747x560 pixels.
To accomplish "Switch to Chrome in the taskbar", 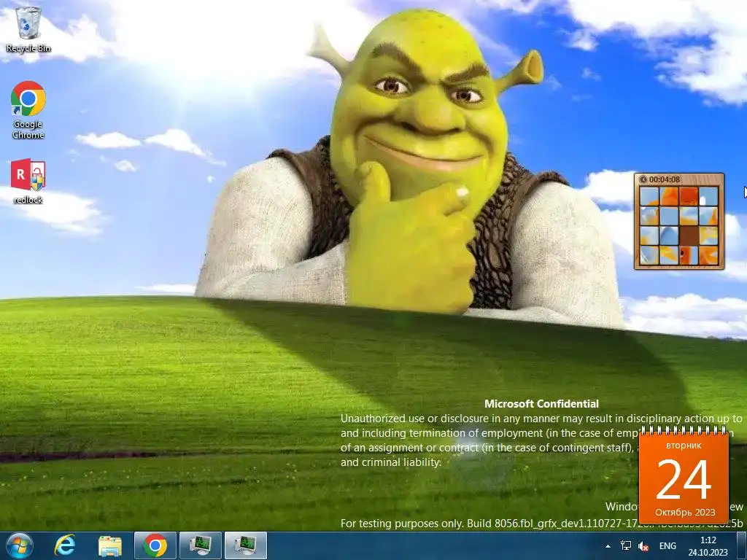I will 155,545.
